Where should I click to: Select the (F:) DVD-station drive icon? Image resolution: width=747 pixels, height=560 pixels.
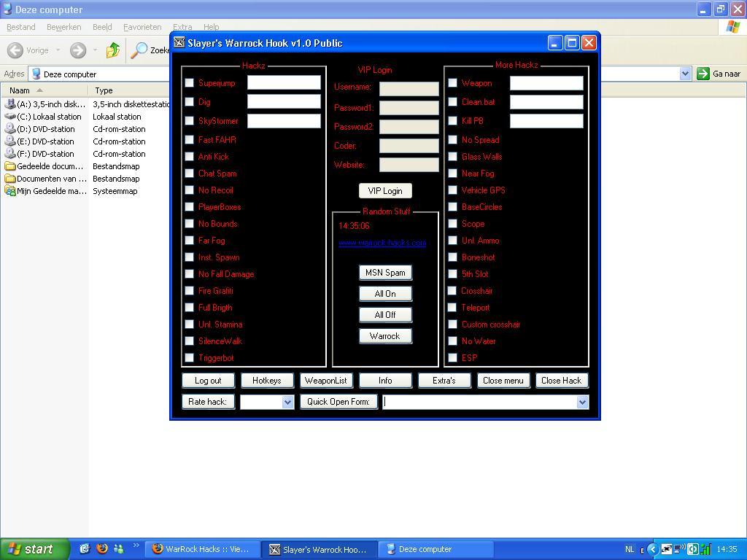(x=10, y=153)
